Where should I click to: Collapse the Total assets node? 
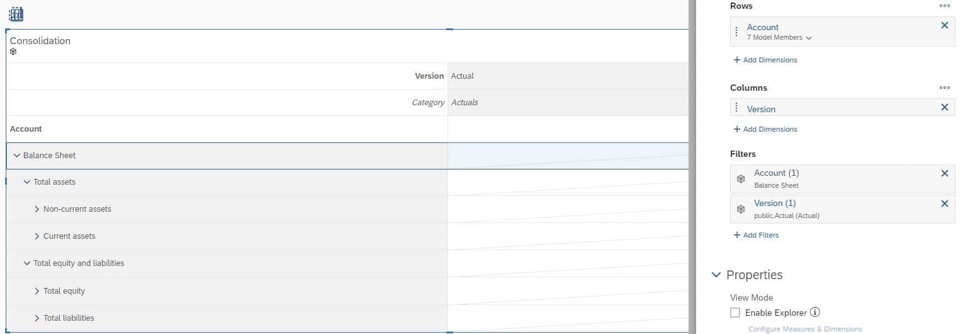[26, 182]
